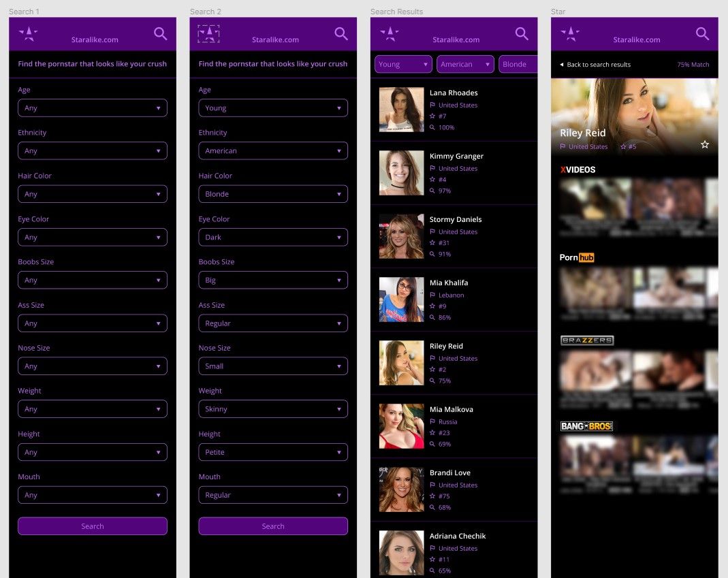The image size is (728, 578).
Task: Open the Kimmy Granger result photo
Action: coord(401,173)
